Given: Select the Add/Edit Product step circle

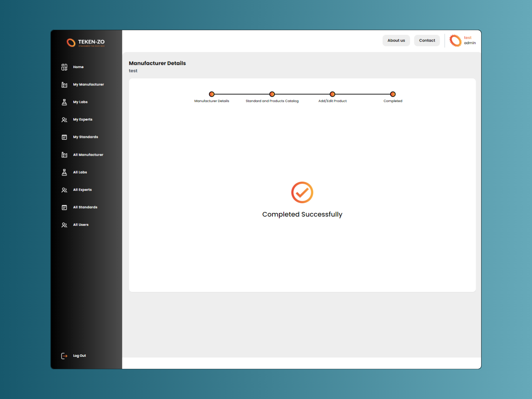Looking at the screenshot, I should coord(332,94).
